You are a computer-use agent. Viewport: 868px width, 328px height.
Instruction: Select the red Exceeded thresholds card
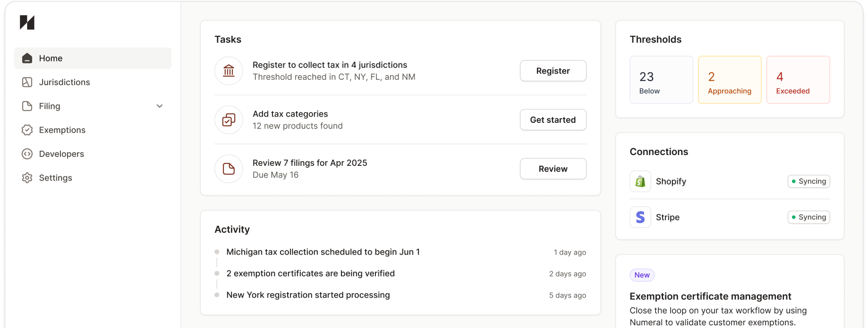pyautogui.click(x=798, y=80)
